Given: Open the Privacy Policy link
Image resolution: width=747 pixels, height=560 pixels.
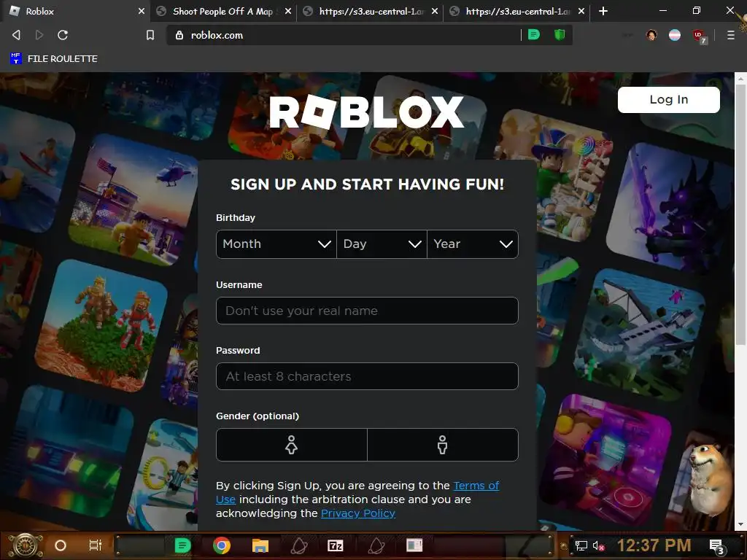Looking at the screenshot, I should [x=358, y=513].
